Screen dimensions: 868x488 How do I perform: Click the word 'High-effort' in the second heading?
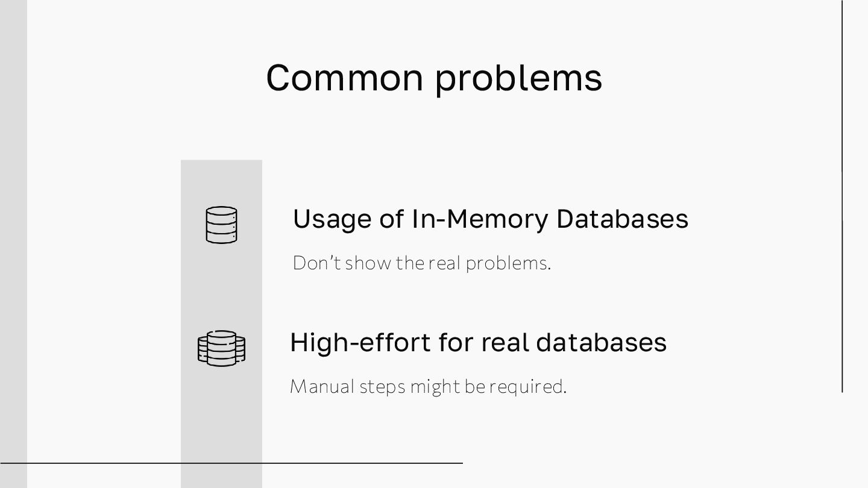click(x=360, y=342)
